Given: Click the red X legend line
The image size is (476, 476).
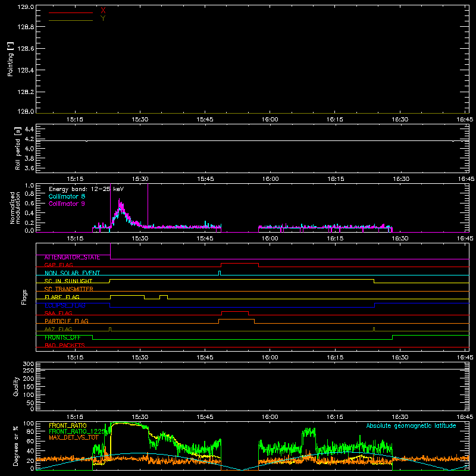Looking at the screenshot, I should click(x=71, y=12).
